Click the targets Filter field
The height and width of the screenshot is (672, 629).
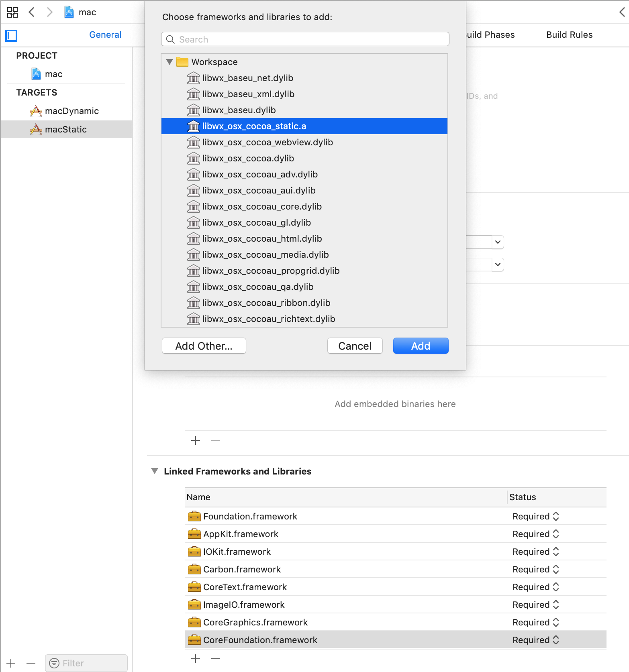(86, 663)
